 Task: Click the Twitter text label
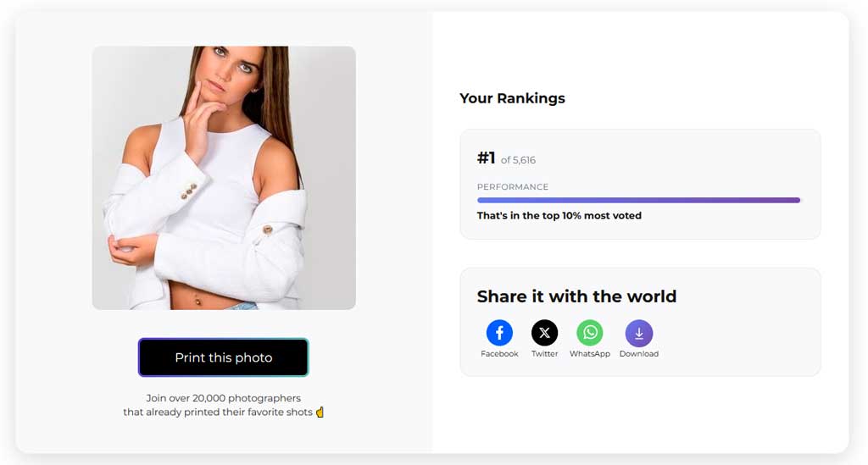tap(544, 354)
